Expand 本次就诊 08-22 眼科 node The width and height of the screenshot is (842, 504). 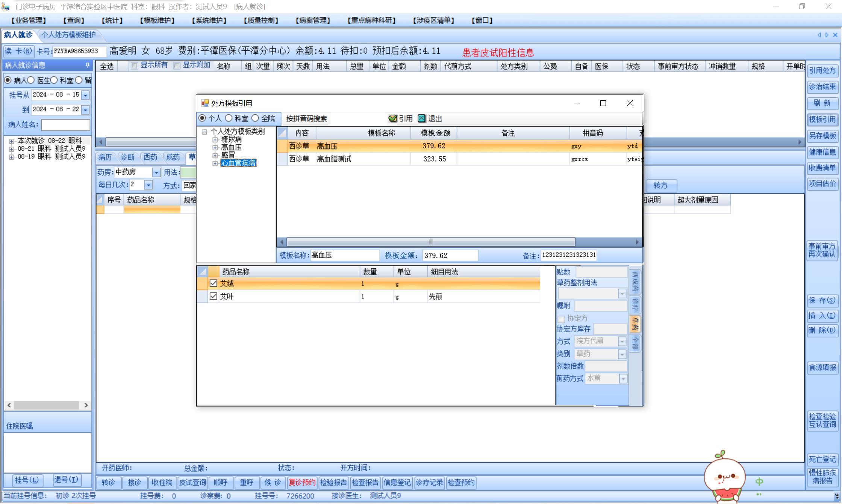[12, 141]
